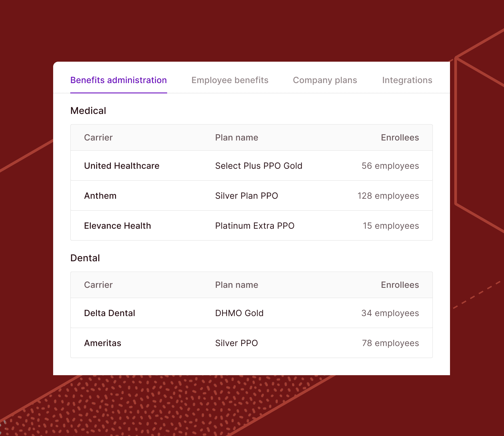Select the Elevance Health carrier
Screen dimensions: 504x436
(117, 226)
